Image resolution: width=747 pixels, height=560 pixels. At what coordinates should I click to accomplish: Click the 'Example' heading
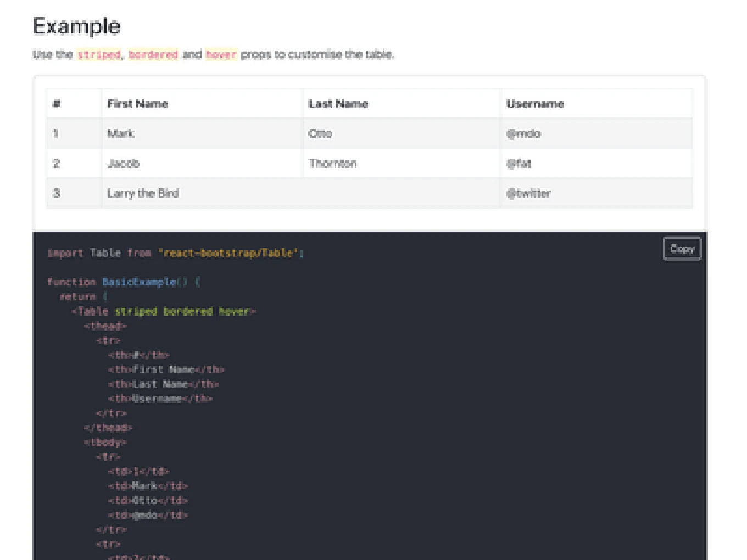click(76, 26)
